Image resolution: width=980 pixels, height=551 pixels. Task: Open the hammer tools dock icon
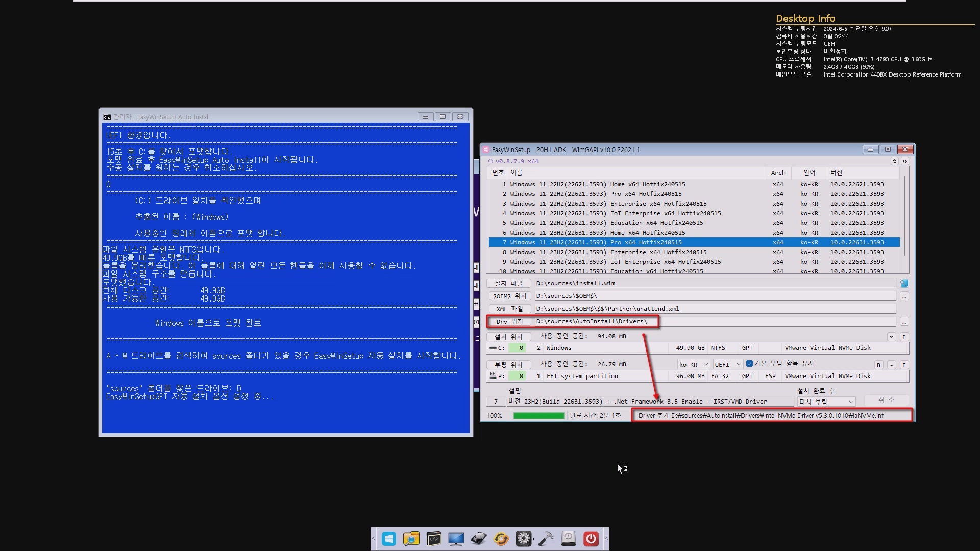click(x=546, y=539)
